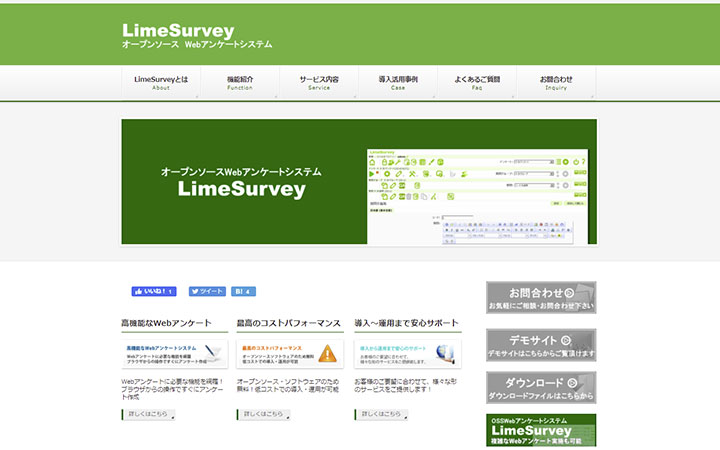This screenshot has width=720, height=450.
Task: Click the LimeSurvey logo in header
Action: [x=178, y=31]
